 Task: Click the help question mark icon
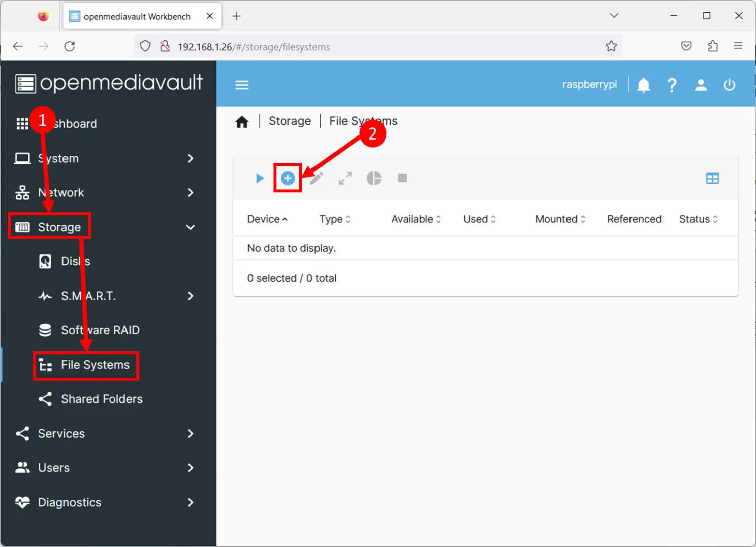pyautogui.click(x=672, y=85)
